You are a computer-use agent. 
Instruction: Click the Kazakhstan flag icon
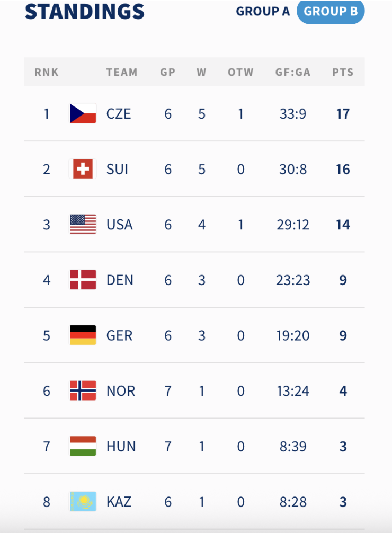coord(83,501)
